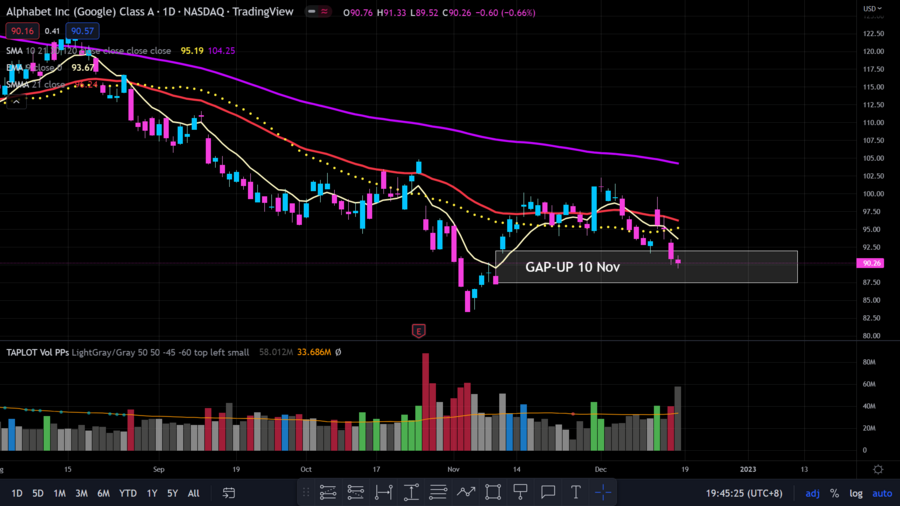900x506 pixels.
Task: Select the SMMA 21 close indicator legend
Action: point(36,84)
